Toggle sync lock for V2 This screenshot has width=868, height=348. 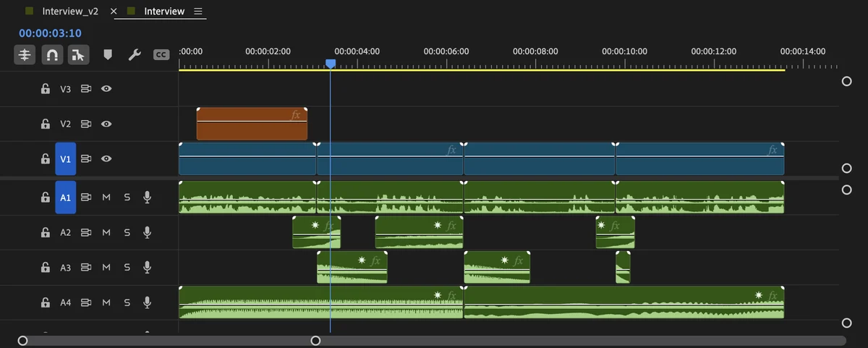point(86,124)
